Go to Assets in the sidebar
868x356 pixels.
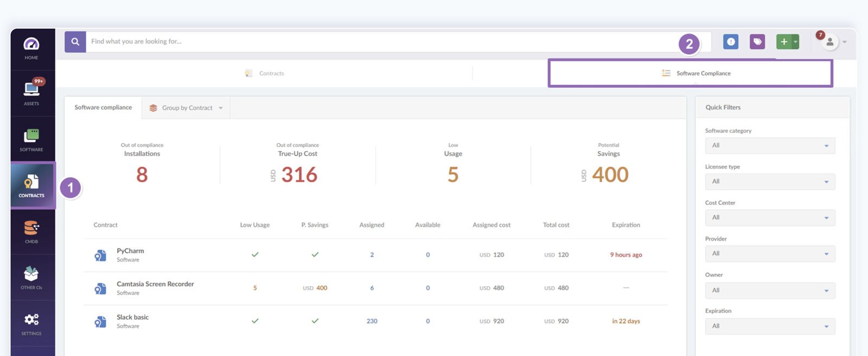click(x=31, y=93)
